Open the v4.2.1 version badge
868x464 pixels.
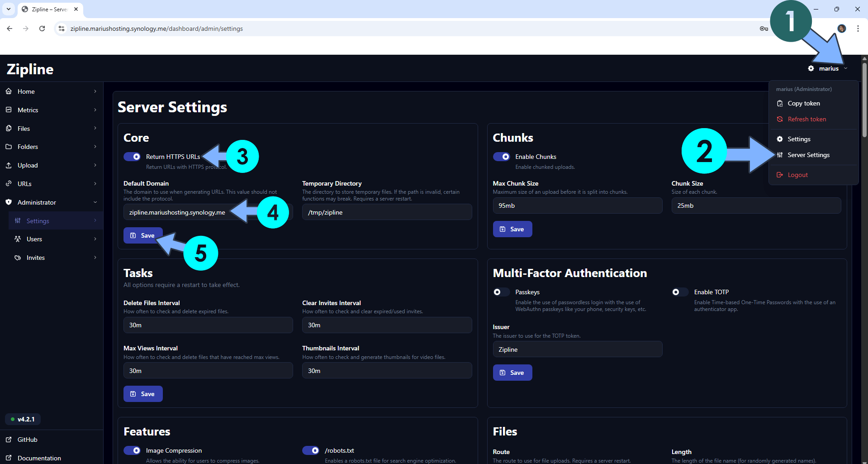[23, 419]
